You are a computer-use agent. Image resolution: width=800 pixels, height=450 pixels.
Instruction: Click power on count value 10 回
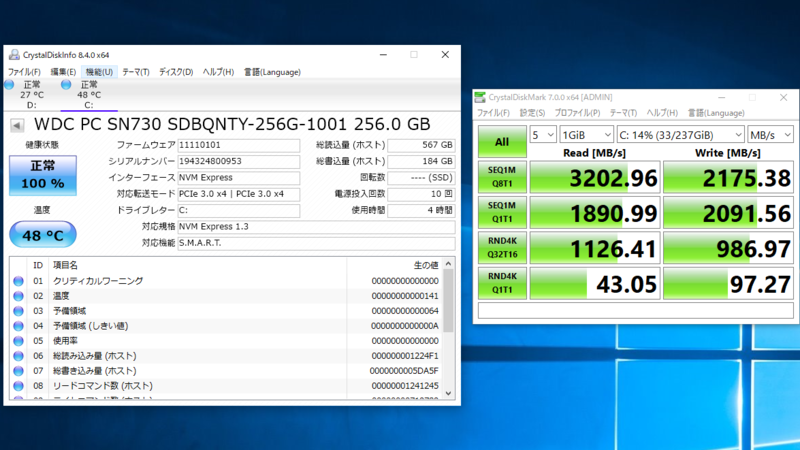[x=421, y=194]
